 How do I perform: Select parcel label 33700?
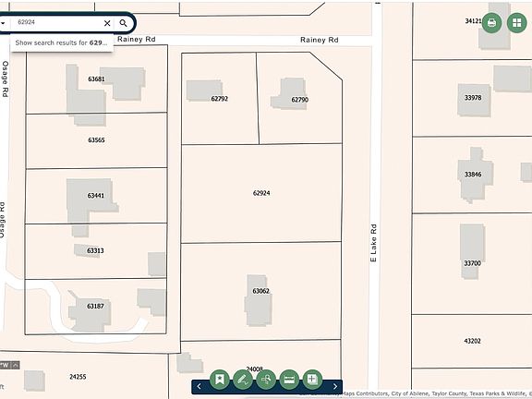(x=472, y=263)
